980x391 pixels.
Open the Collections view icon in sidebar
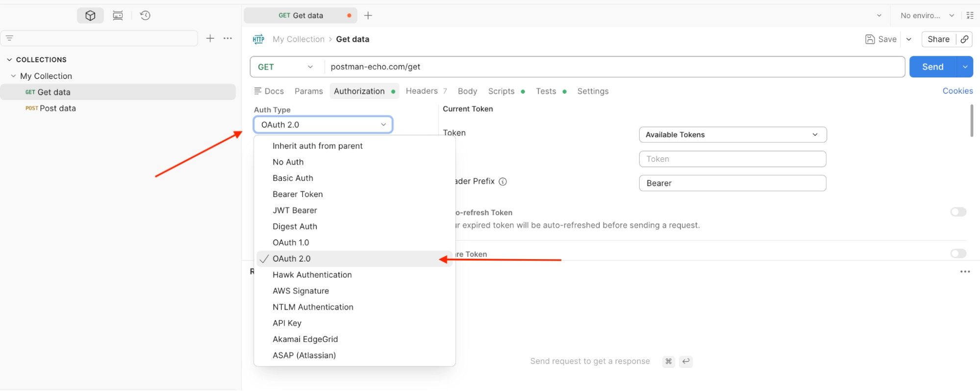coord(90,16)
